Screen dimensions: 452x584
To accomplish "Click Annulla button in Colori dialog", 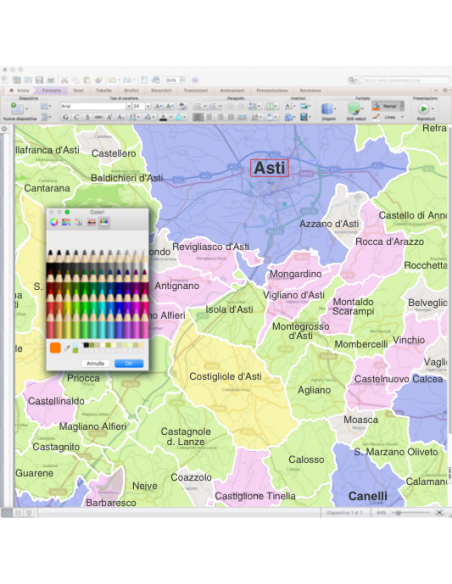I will [x=95, y=363].
